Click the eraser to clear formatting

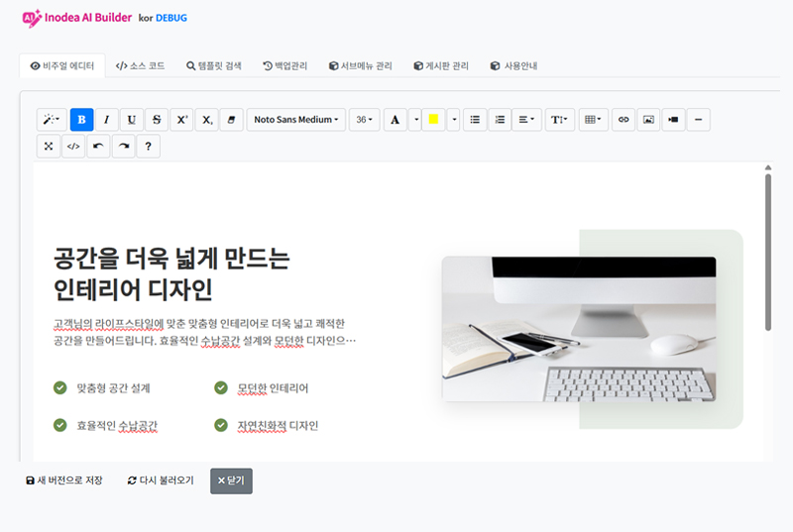click(x=230, y=120)
